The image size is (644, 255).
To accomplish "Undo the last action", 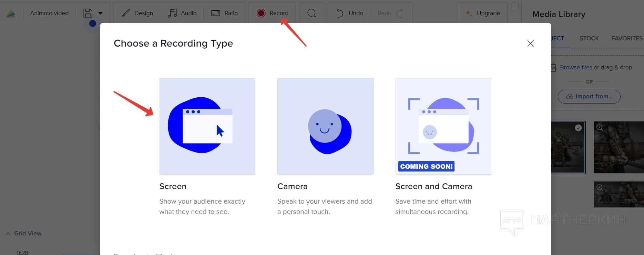I will pyautogui.click(x=349, y=13).
